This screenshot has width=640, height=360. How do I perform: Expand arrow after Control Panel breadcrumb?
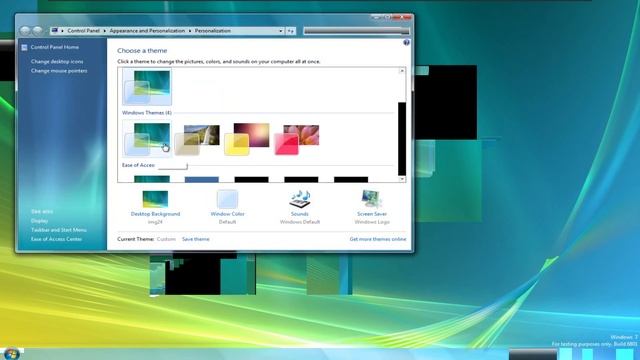coord(104,31)
